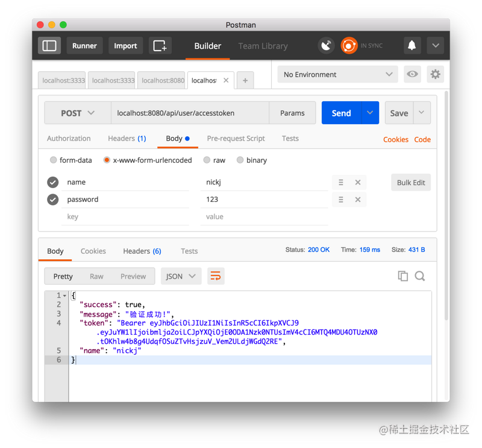Screen dimensions: 482x448
Task: Open environment quick look eye icon
Action: (412, 74)
